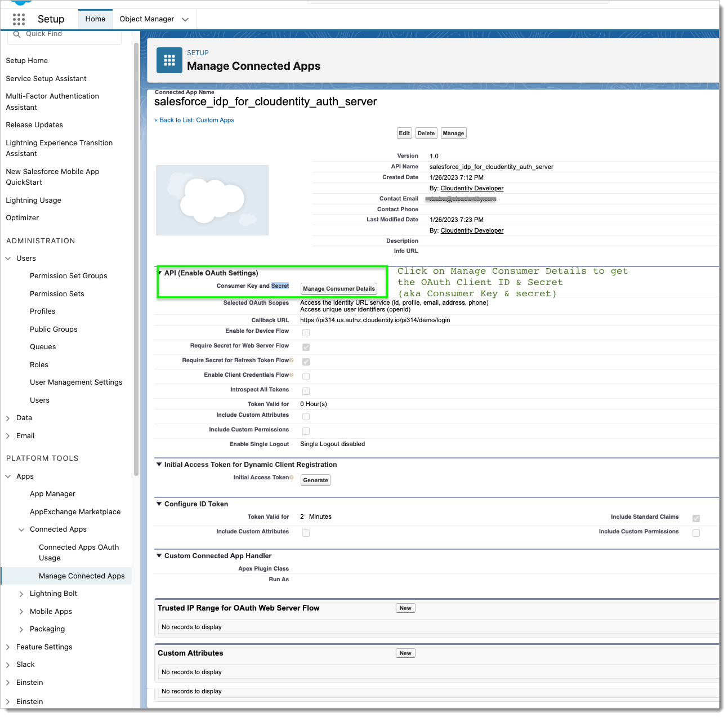Expand the Data tree section

click(x=8, y=418)
